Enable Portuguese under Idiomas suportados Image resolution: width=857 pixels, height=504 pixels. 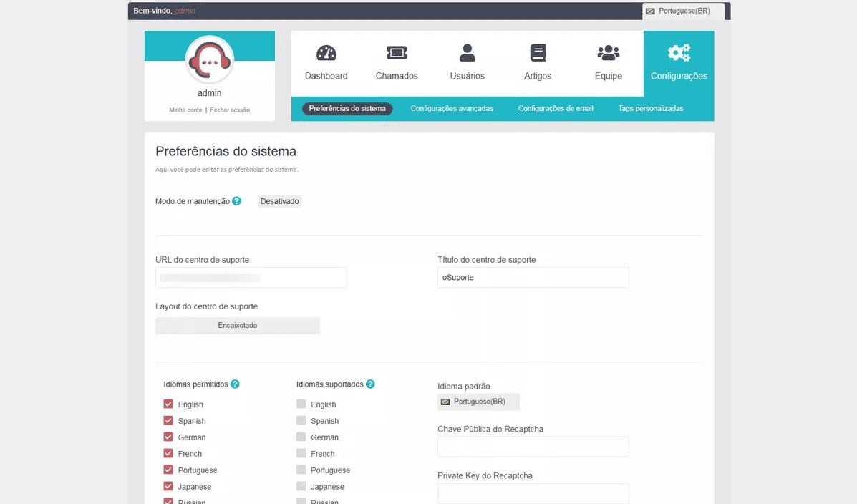[301, 470]
